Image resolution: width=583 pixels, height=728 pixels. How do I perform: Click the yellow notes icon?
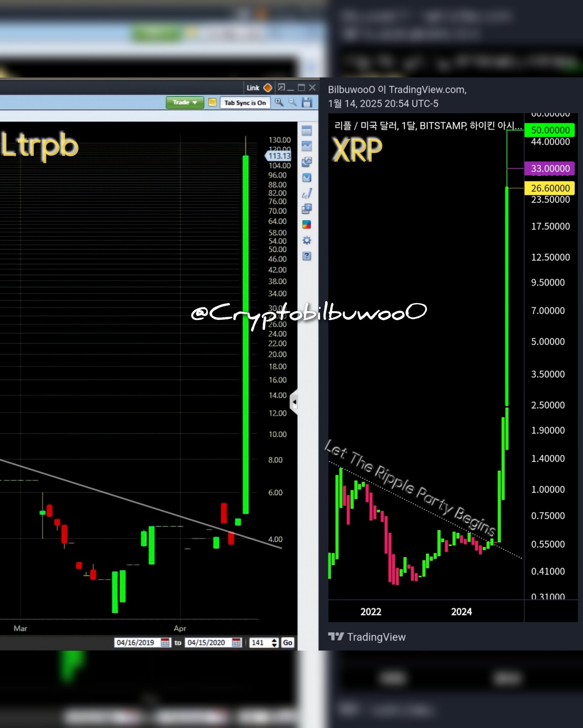click(x=212, y=102)
